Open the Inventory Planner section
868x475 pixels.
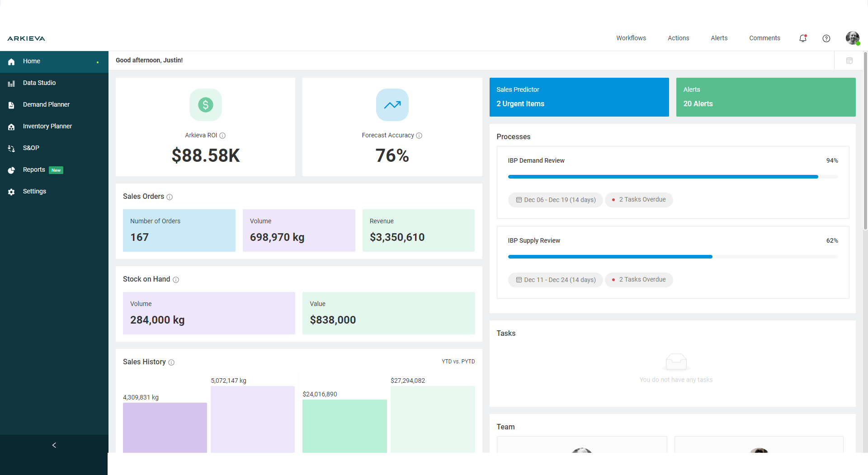click(47, 126)
